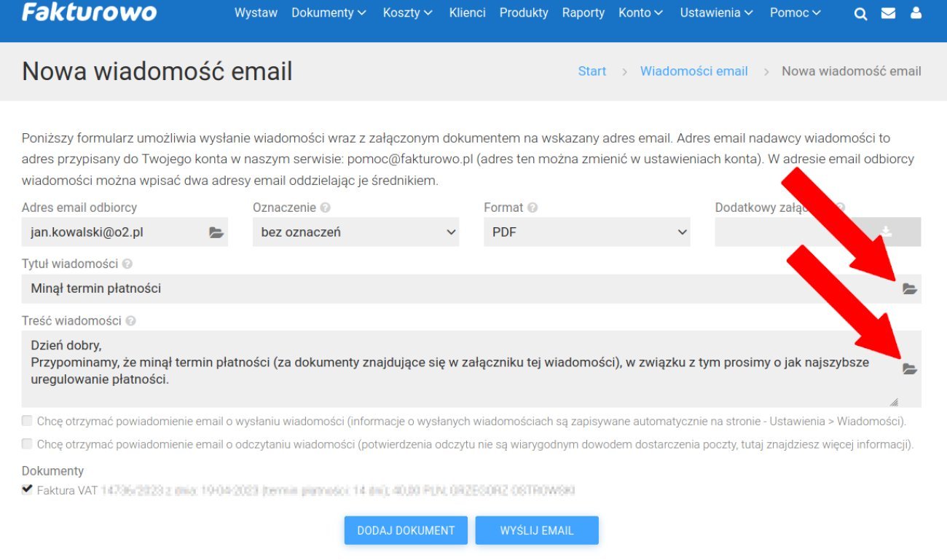
Task: Expand the Dokumenty menu in navbar
Action: [x=329, y=13]
